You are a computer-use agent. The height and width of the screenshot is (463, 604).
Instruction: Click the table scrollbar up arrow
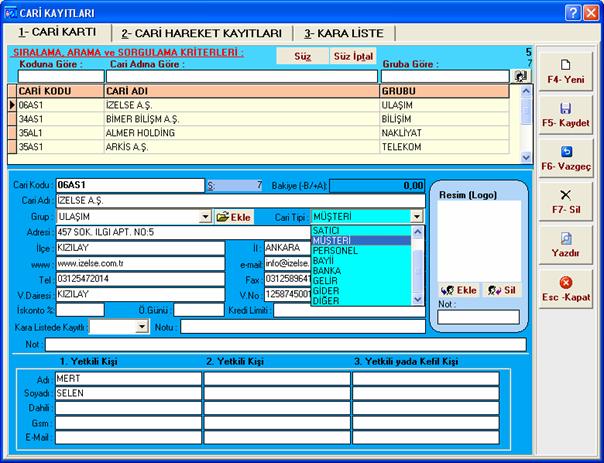click(526, 91)
